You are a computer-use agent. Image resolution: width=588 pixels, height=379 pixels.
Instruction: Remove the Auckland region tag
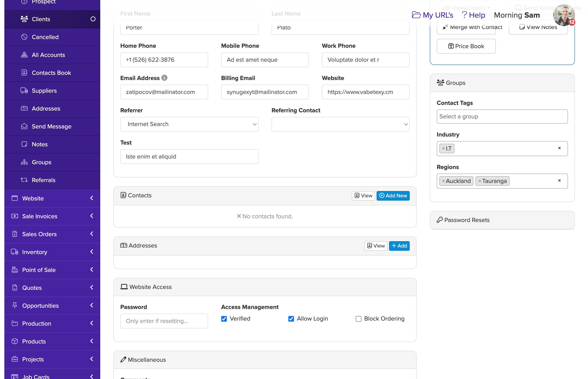(443, 181)
